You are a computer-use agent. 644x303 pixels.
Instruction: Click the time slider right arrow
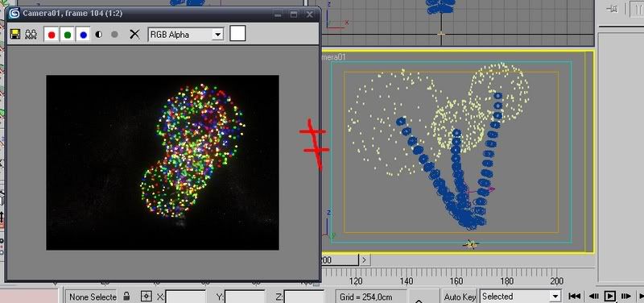click(365, 259)
